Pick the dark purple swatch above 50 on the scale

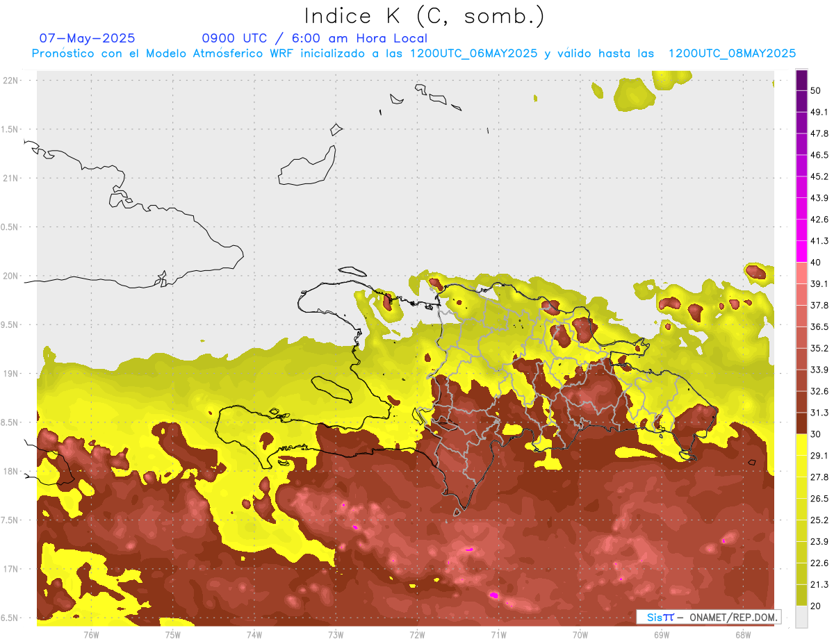(801, 81)
